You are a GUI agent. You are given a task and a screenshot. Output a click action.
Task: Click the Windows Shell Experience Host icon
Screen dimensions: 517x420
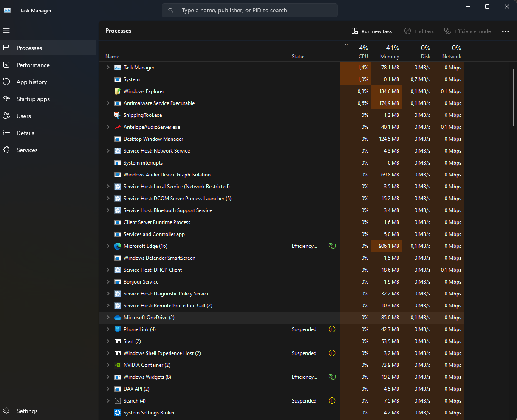pos(118,353)
